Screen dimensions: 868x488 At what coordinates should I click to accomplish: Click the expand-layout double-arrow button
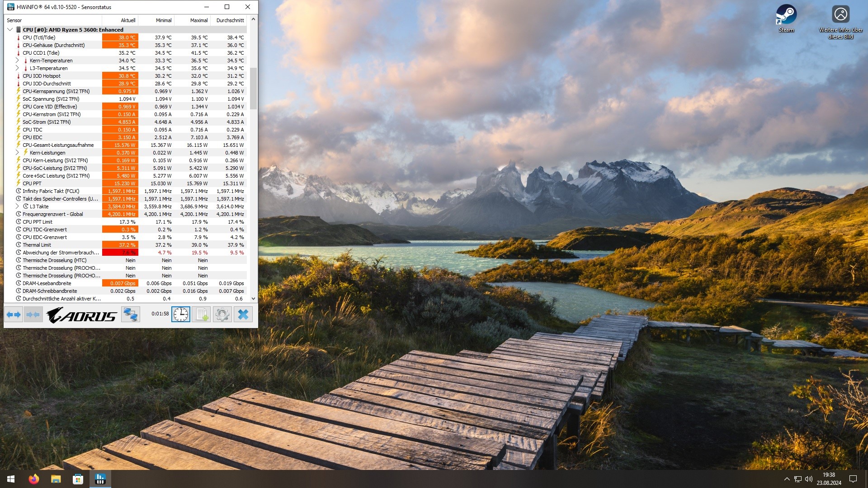[x=14, y=314]
